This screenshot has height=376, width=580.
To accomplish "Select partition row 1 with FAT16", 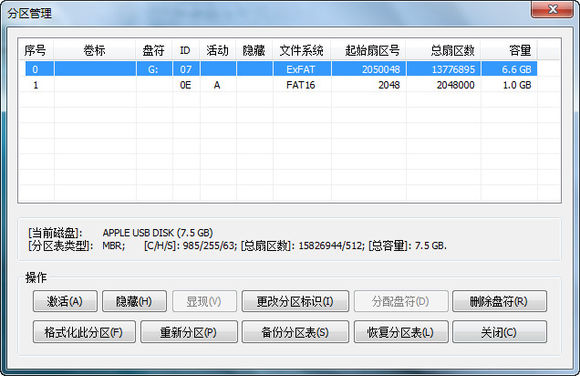I will [281, 85].
